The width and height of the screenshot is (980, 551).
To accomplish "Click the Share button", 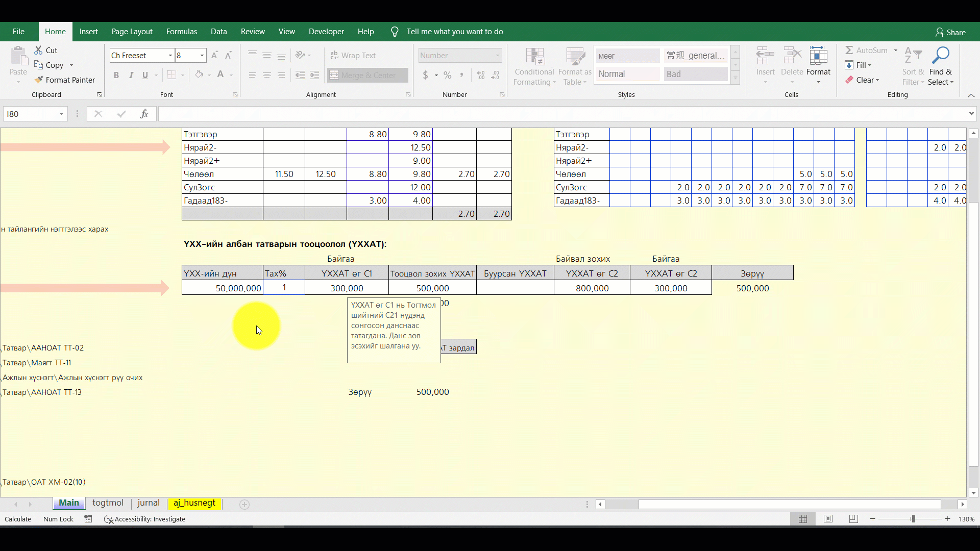I will pos(950,32).
